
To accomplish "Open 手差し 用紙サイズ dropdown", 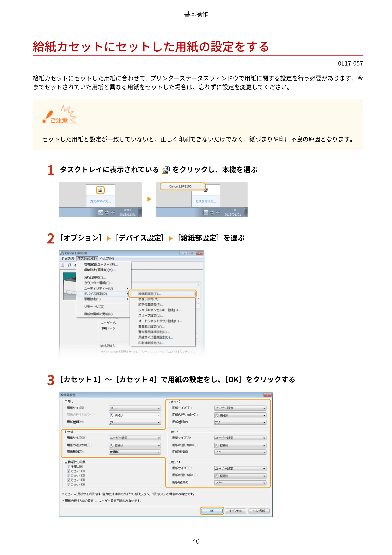I will pyautogui.click(x=135, y=408).
